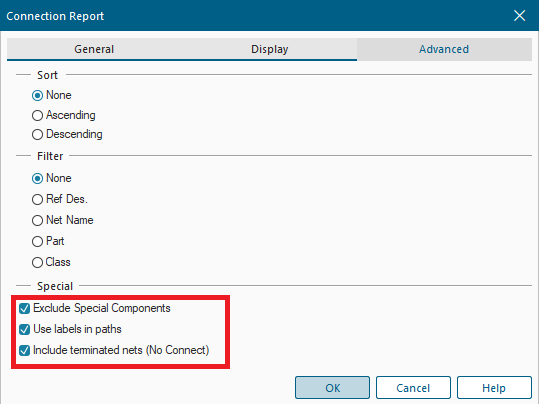Open Help for Connection Report

click(x=494, y=388)
